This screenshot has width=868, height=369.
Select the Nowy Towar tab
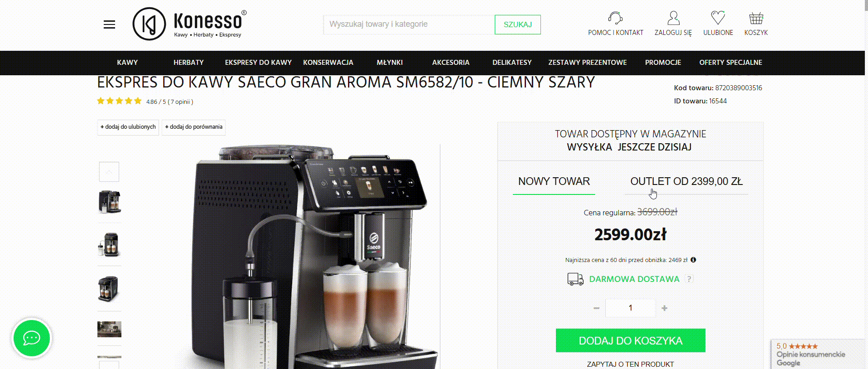pos(554,181)
